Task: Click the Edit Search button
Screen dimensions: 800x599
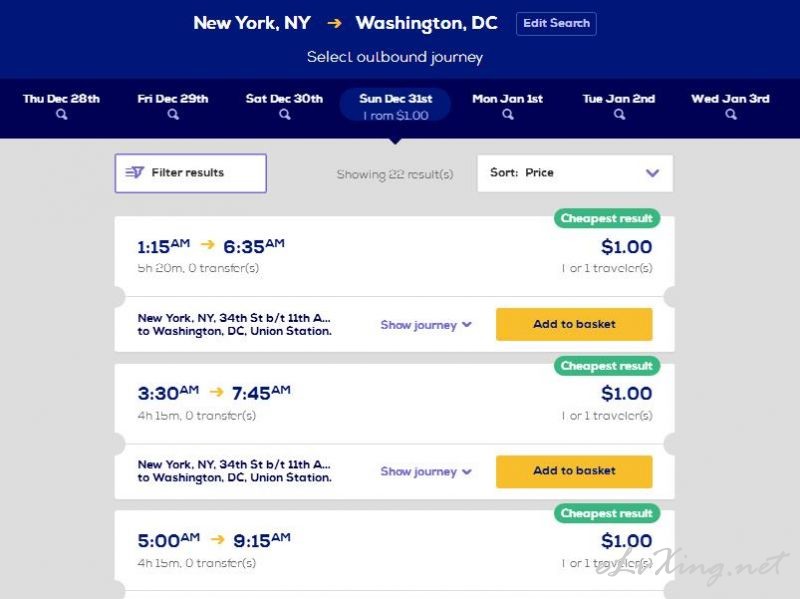Action: (x=556, y=23)
